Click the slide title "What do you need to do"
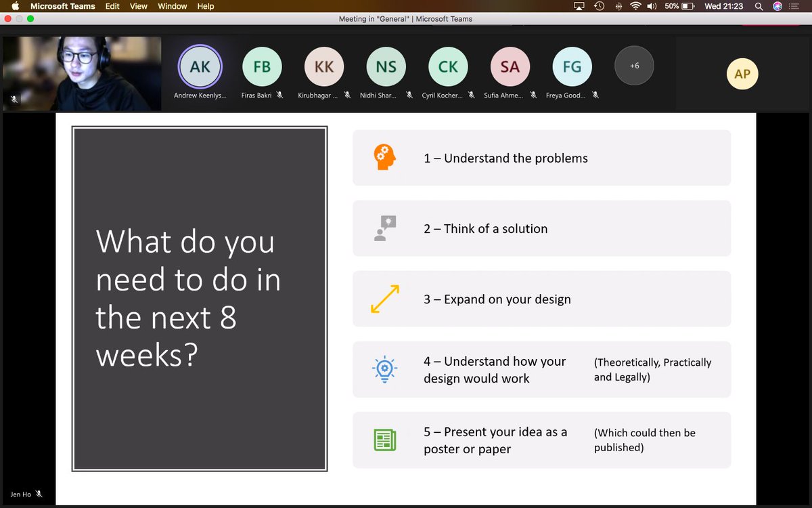812x508 pixels. click(188, 299)
